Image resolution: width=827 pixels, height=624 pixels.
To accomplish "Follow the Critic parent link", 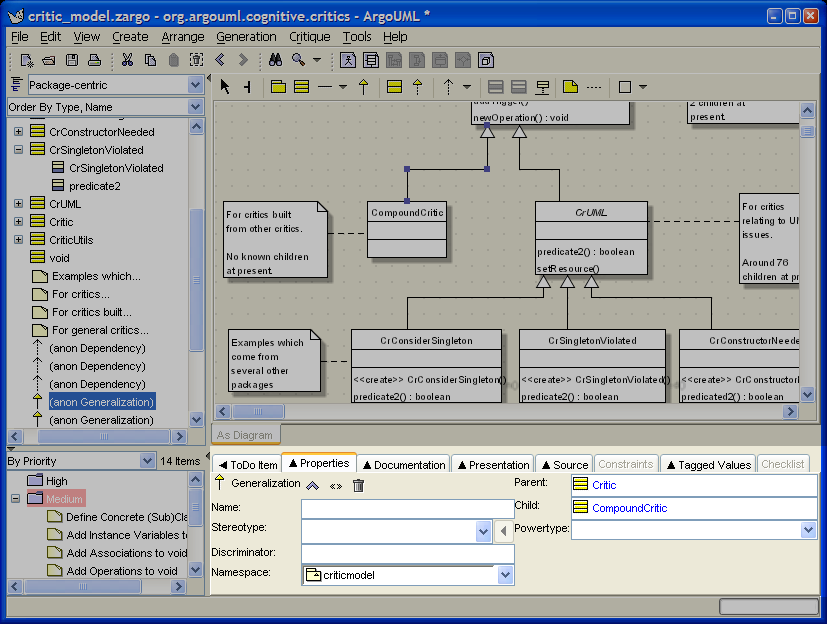I will coord(604,485).
